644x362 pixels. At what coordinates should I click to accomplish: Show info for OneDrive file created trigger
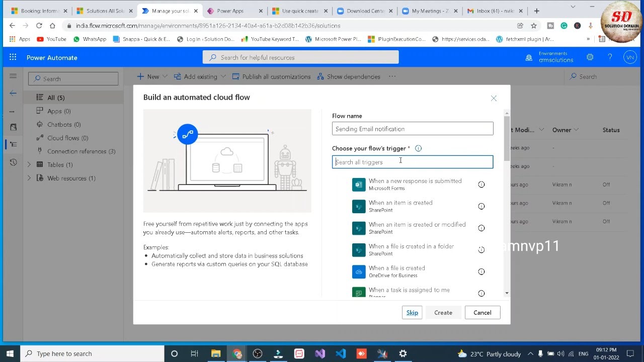[x=481, y=271]
